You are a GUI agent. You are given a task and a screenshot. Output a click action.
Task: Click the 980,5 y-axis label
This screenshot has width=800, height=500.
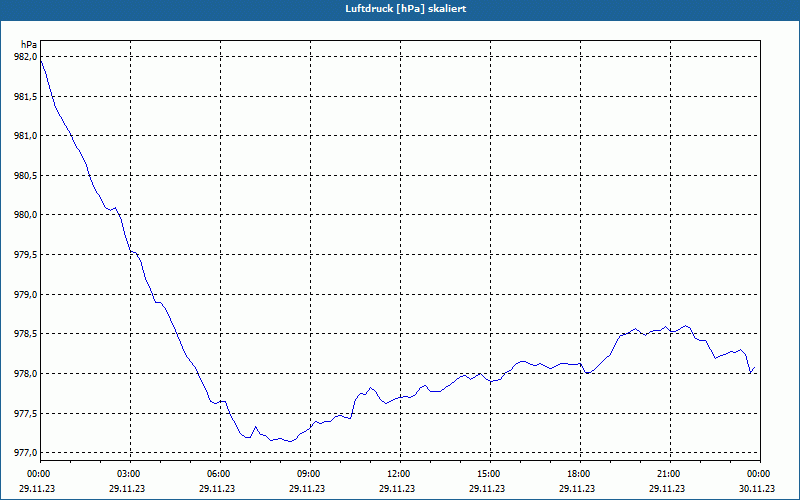(25, 176)
